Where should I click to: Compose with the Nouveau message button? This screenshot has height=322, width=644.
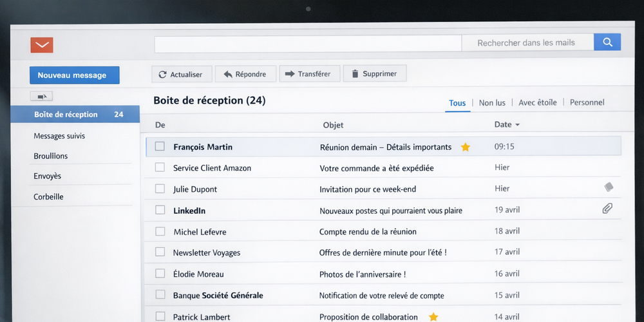[74, 75]
